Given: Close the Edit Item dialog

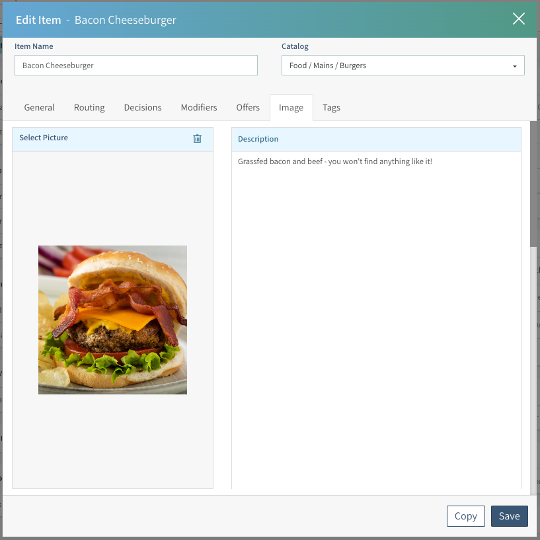Looking at the screenshot, I should [518, 19].
